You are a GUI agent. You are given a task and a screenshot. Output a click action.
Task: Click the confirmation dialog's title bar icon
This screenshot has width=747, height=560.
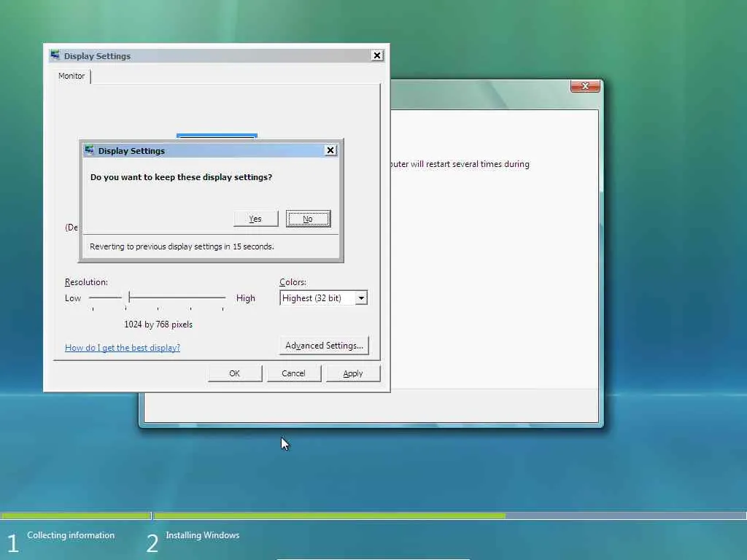click(90, 150)
